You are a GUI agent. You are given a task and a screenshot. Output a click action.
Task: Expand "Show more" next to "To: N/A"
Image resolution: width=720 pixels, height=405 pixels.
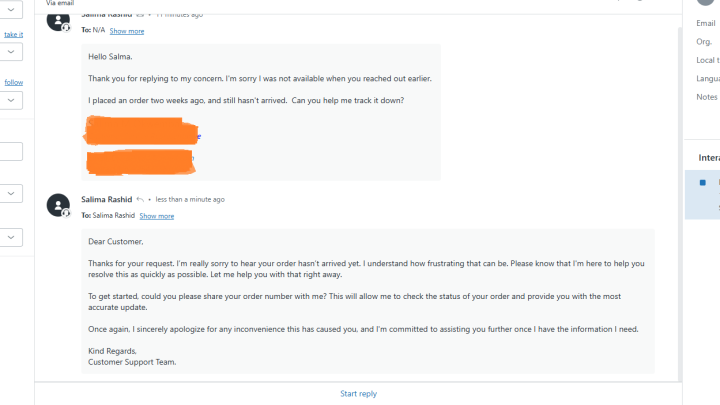click(x=127, y=31)
